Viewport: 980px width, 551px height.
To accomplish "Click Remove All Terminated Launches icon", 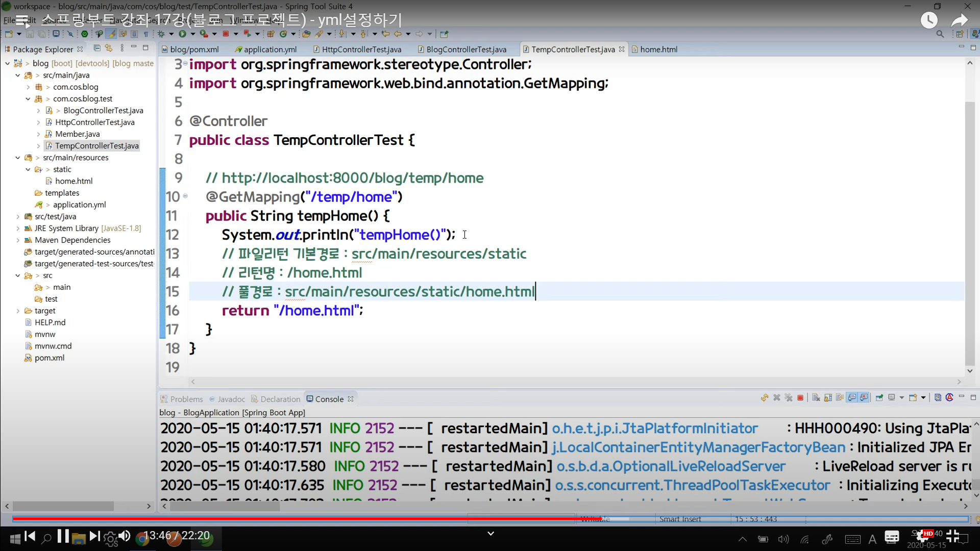I will 789,397.
